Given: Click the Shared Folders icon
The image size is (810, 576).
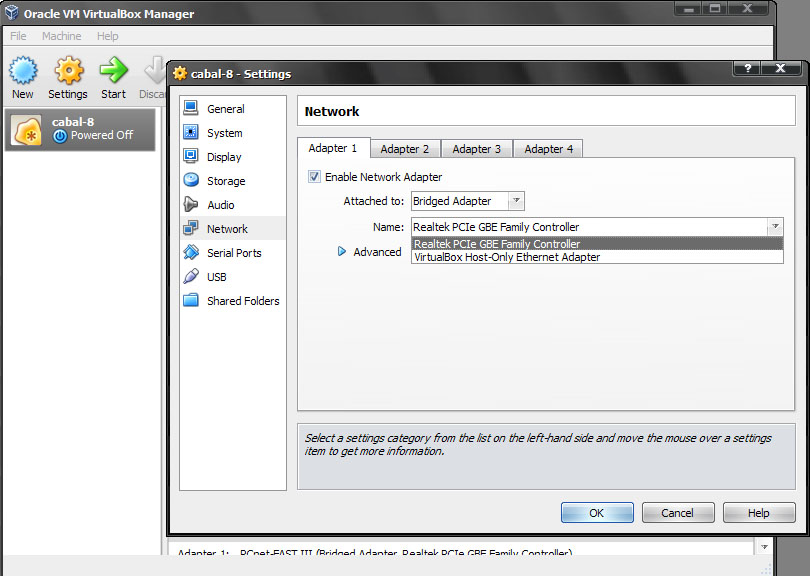Looking at the screenshot, I should point(191,300).
